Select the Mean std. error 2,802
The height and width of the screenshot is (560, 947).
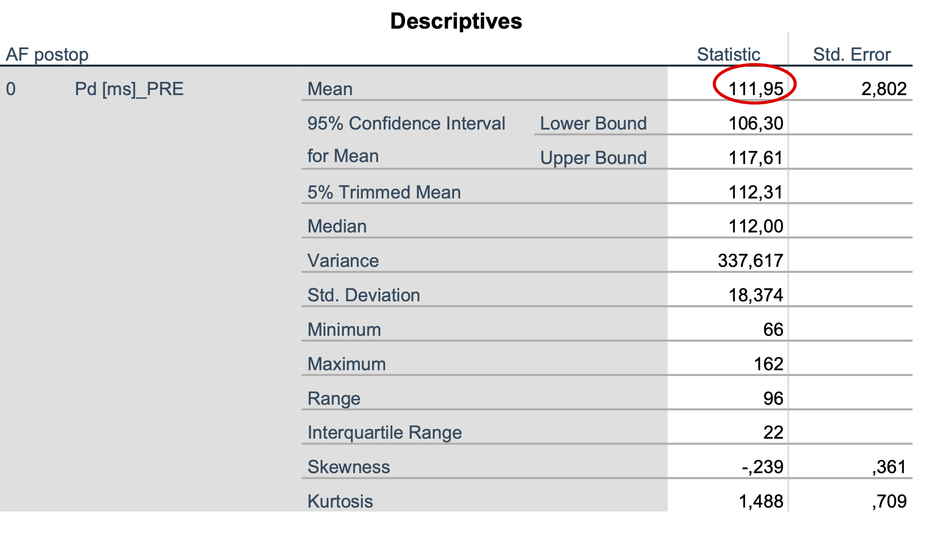coord(884,89)
